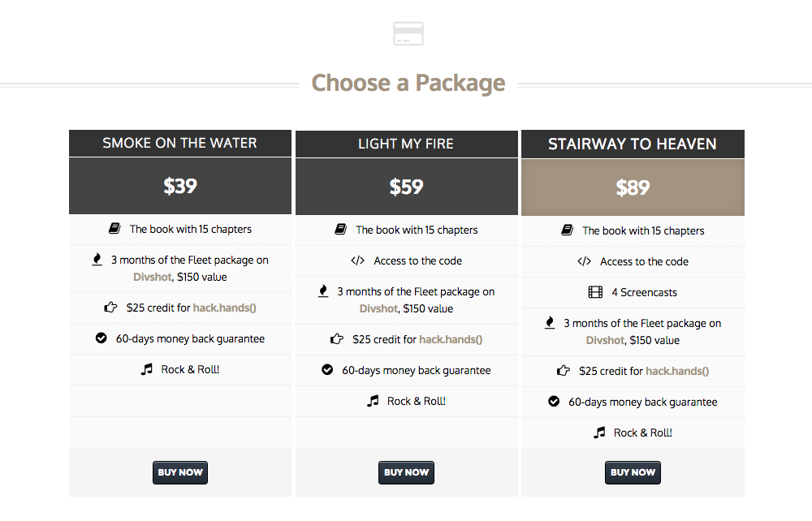Click flame icon in Smoke on the Water column
812x521 pixels.
(97, 260)
